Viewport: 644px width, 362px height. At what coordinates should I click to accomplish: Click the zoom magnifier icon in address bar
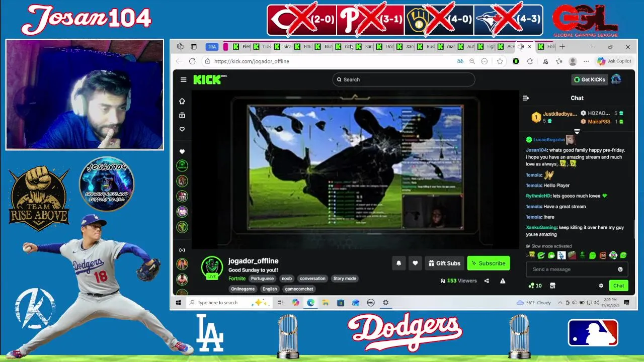point(472,61)
